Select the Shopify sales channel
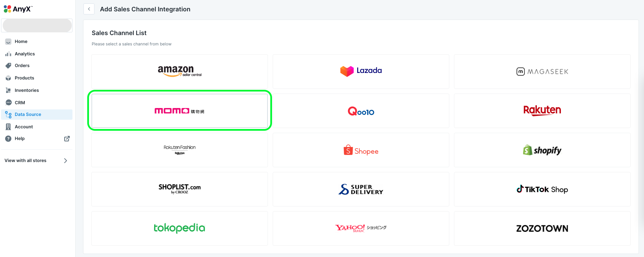The height and width of the screenshot is (257, 644). [542, 150]
